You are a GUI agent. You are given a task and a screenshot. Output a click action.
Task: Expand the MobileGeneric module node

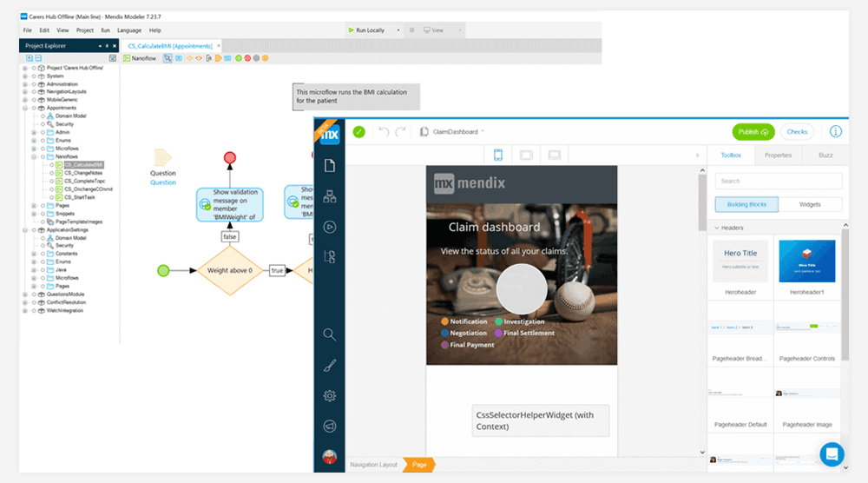click(25, 100)
